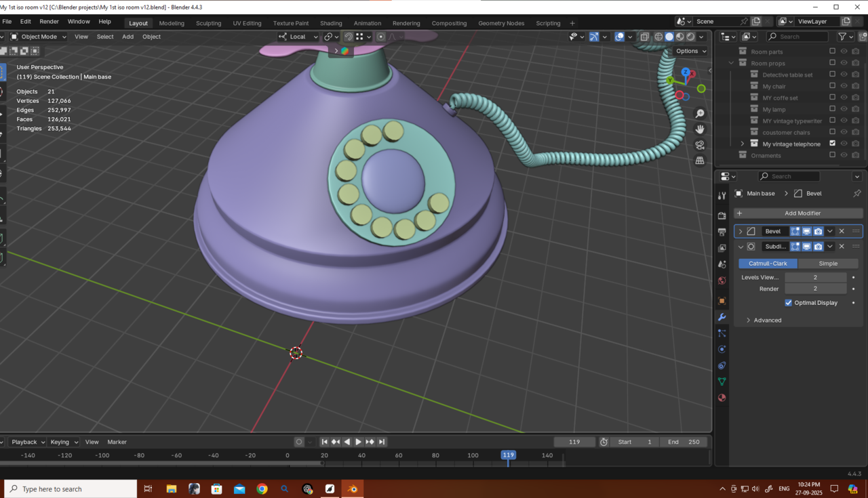The width and height of the screenshot is (868, 498).
Task: Switch to the Sculpting workspace tab
Action: (x=208, y=23)
